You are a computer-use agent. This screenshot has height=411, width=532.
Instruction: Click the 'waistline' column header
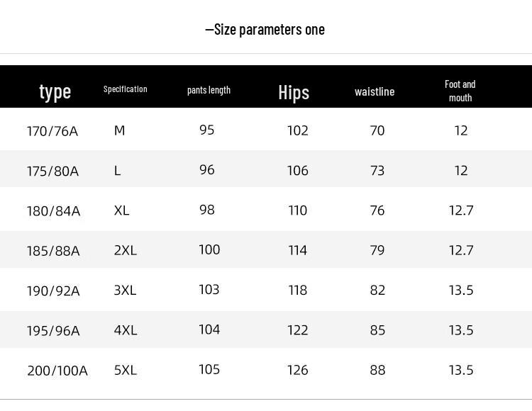tap(375, 91)
